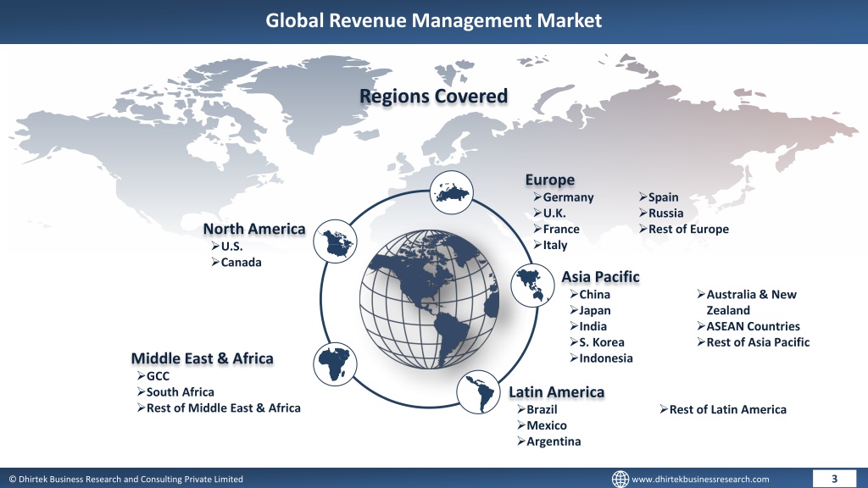Click the Africa map circle icon
This screenshot has height=488, width=868.
(335, 364)
